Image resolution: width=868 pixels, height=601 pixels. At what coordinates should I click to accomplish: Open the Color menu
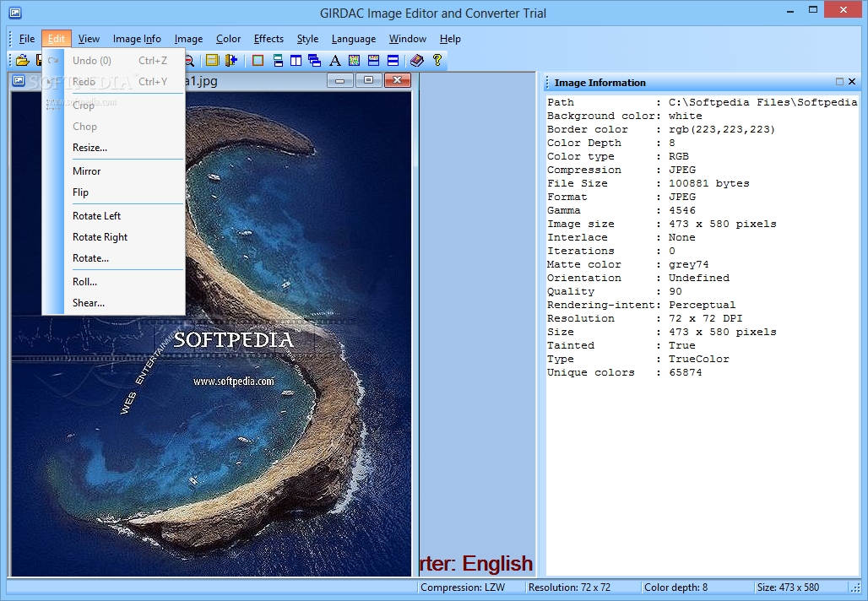pyautogui.click(x=228, y=39)
